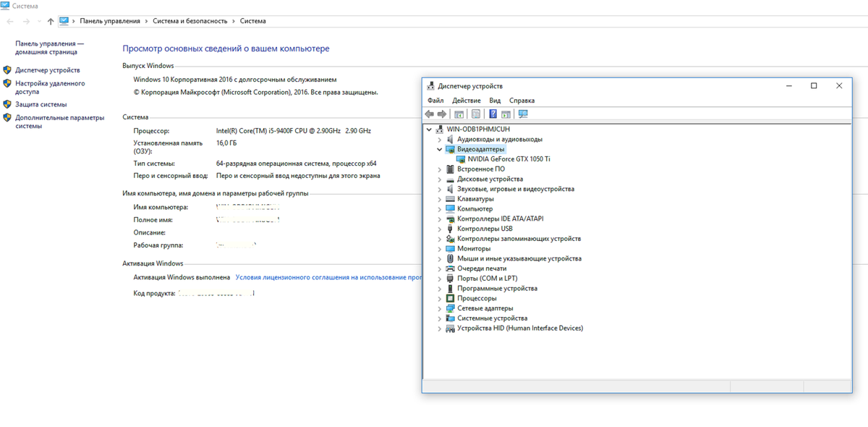Viewport: 868px width, 427px height.
Task: Click the drive icon of Дисковые устройства
Action: [451, 179]
